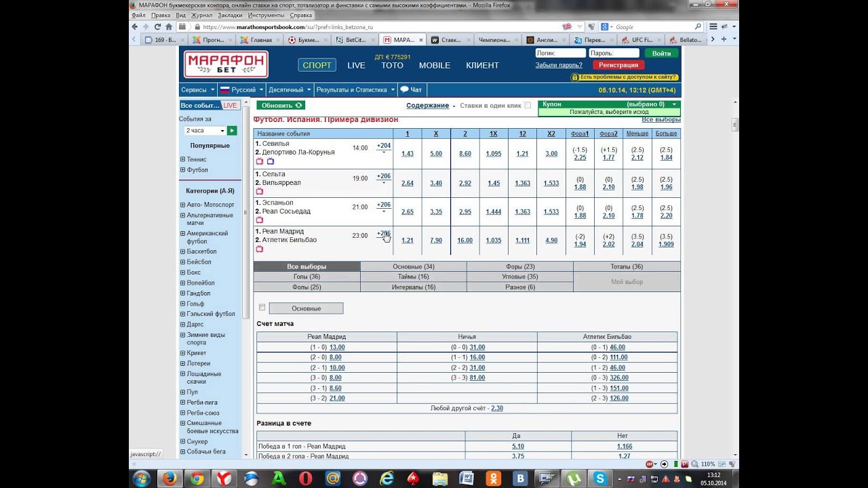Viewport: 868px width, 488px height.
Task: Click Содержание link
Action: click(428, 105)
